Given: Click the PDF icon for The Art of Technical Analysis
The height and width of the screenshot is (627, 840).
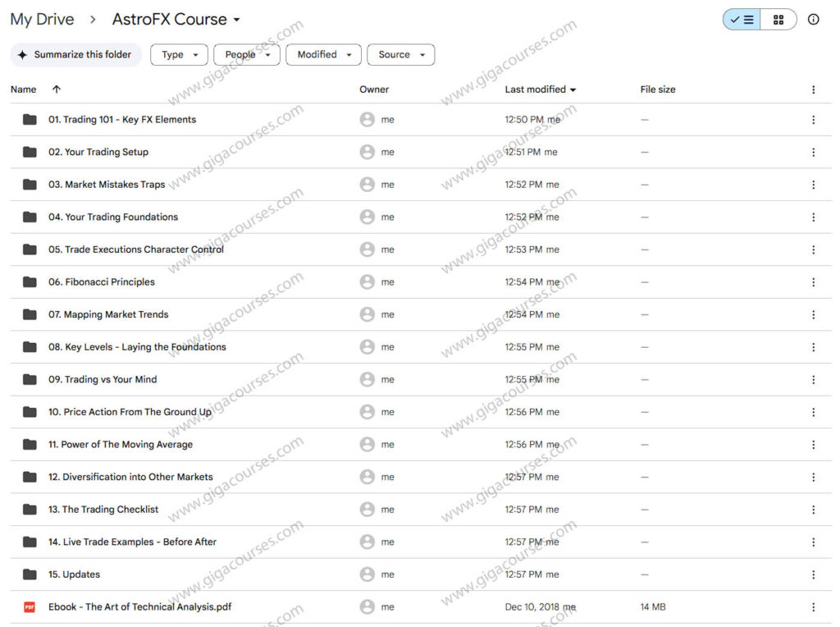Looking at the screenshot, I should 30,606.
